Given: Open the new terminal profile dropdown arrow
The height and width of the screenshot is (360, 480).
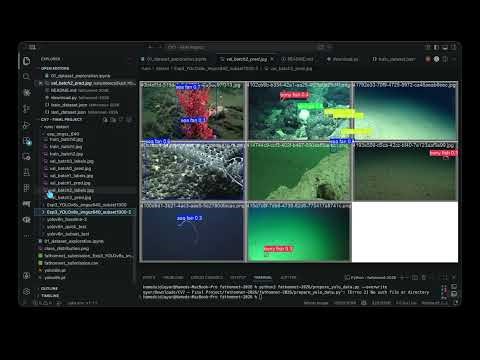Looking at the screenshot, I should pos(408,277).
